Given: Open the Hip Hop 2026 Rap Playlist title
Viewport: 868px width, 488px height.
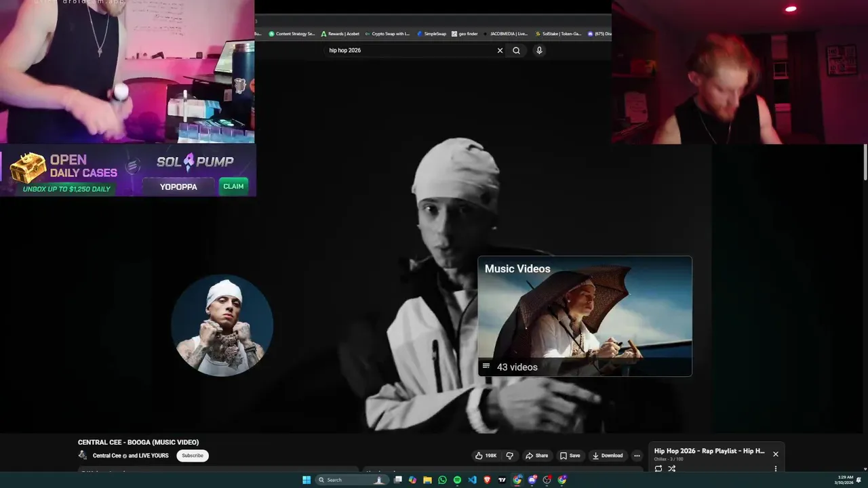Looking at the screenshot, I should click(x=709, y=451).
